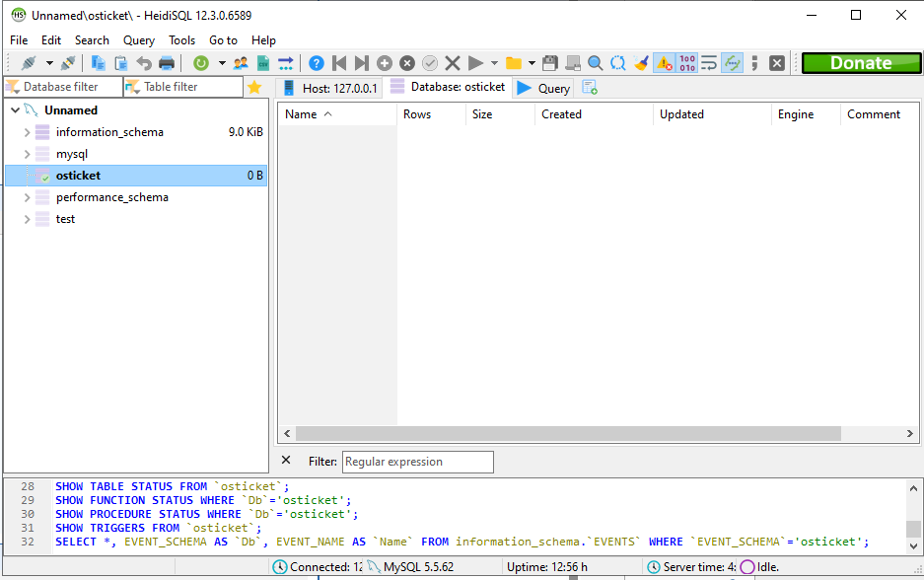This screenshot has width=924, height=580.
Task: Click the delete row circle-x icon
Action: coord(407,63)
